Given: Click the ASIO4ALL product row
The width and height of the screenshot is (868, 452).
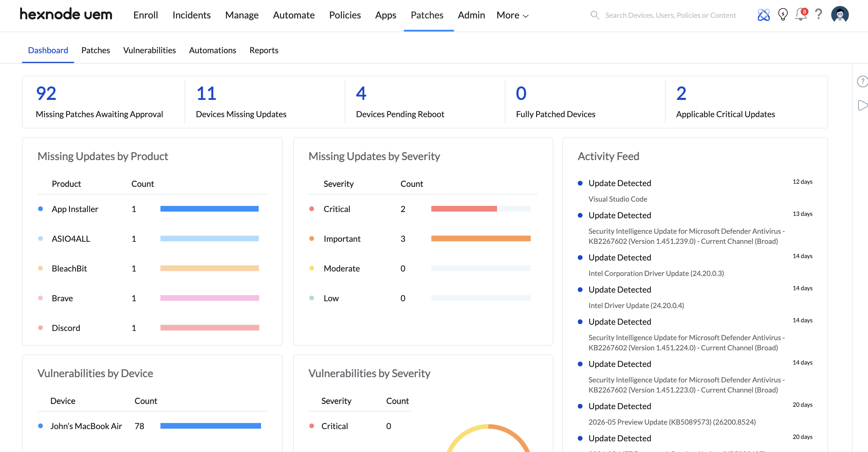Looking at the screenshot, I should pyautogui.click(x=152, y=238).
